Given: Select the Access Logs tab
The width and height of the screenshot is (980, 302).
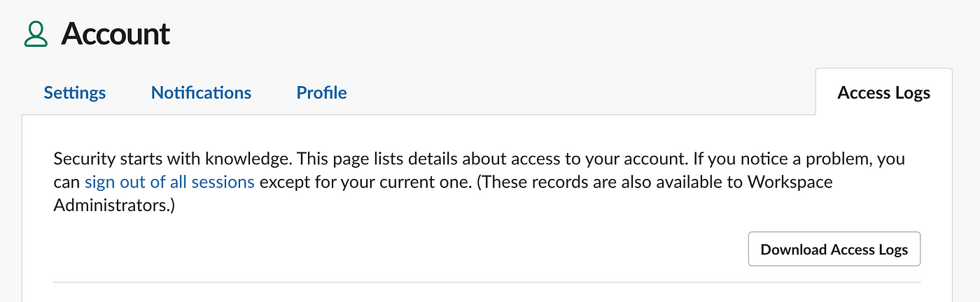Looking at the screenshot, I should (x=883, y=92).
